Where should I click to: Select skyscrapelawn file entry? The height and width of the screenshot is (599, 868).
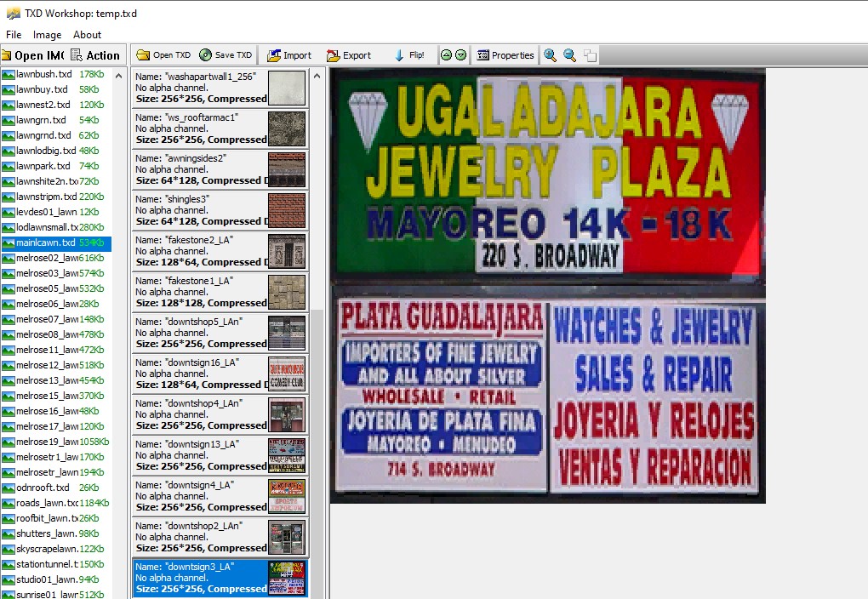pyautogui.click(x=56, y=549)
